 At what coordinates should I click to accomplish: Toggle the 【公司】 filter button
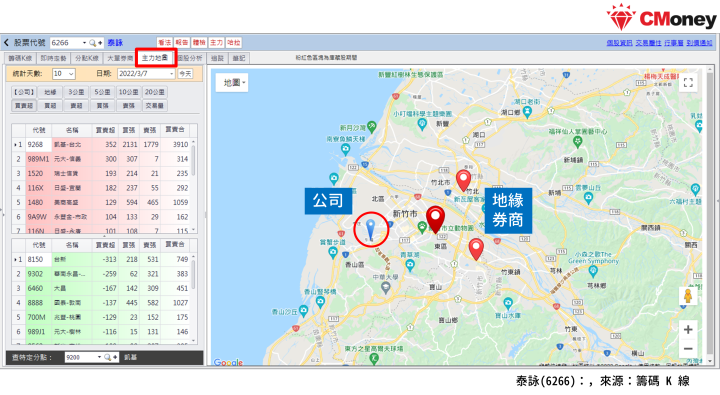click(x=24, y=92)
